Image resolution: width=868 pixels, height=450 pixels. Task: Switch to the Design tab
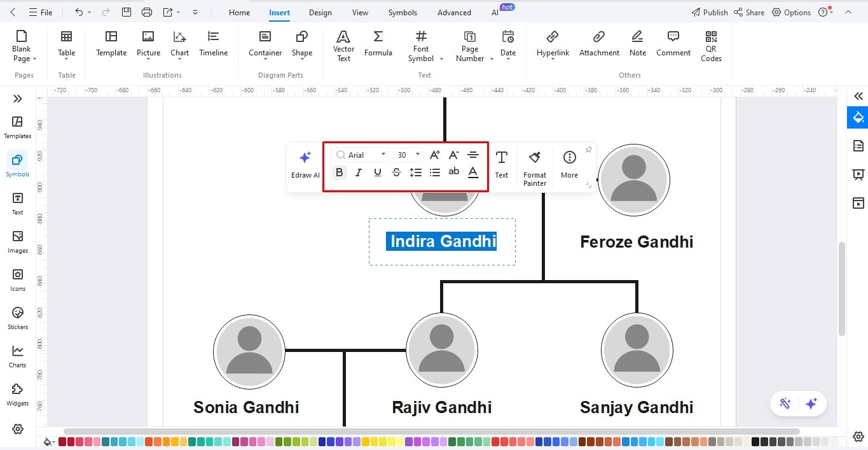(320, 12)
